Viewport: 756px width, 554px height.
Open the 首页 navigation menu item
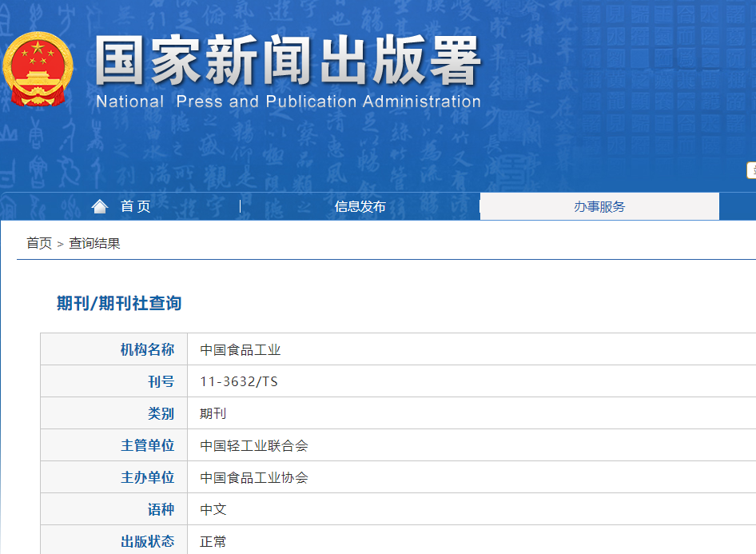136,206
